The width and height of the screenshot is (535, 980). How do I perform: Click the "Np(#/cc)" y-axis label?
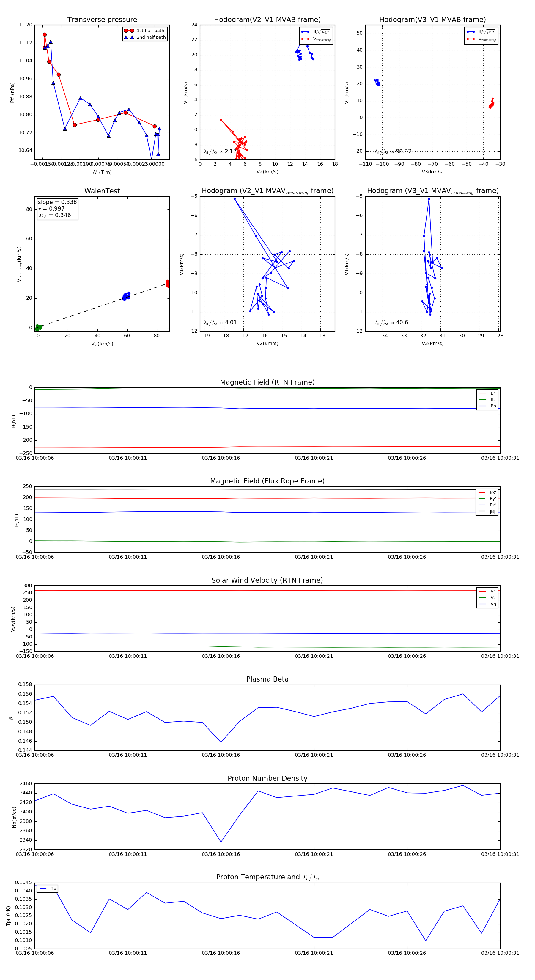click(x=14, y=817)
